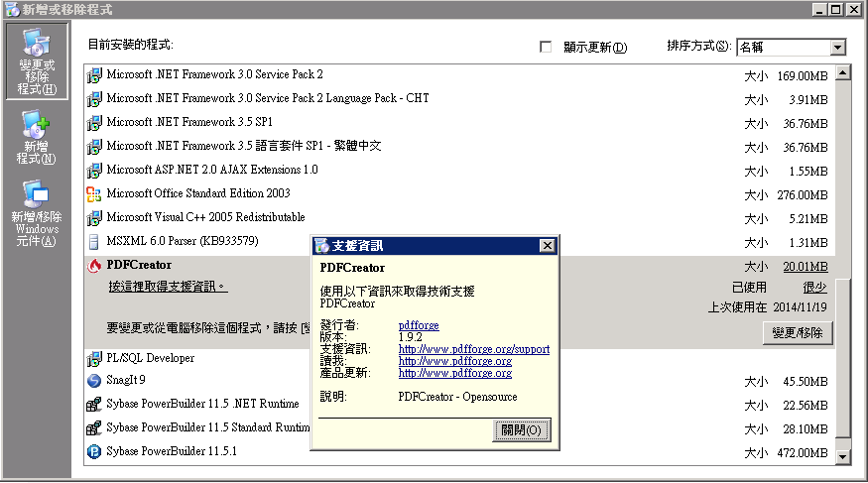Select Microsoft .NET Framework 3.0 Service Pack 2
This screenshot has height=483, width=868.
coord(214,74)
